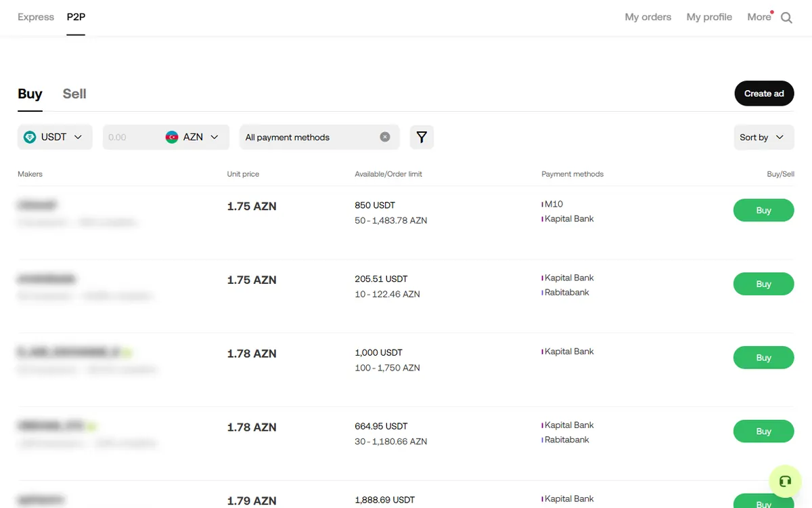This screenshot has height=508, width=812.
Task: Click the Create ad button
Action: pyautogui.click(x=764, y=93)
